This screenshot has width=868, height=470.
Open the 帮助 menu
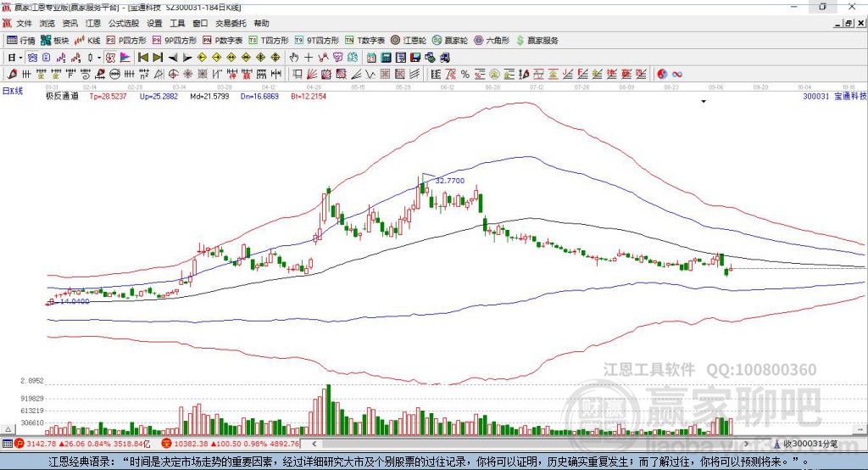pyautogui.click(x=261, y=23)
